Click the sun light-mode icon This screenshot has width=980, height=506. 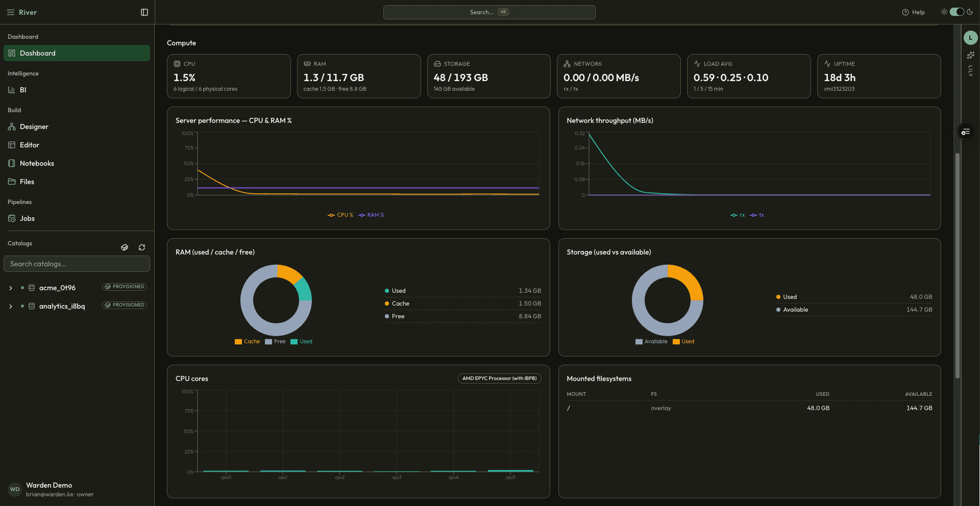point(944,12)
